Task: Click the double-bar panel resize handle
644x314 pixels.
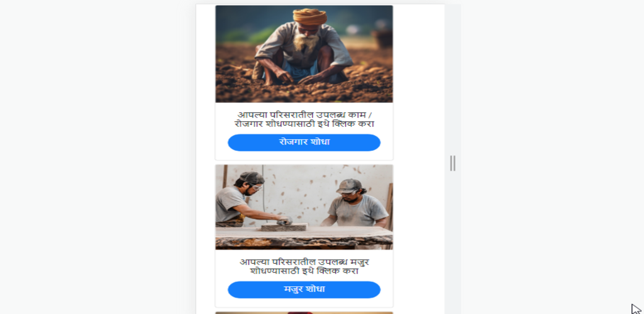Action: (x=453, y=163)
